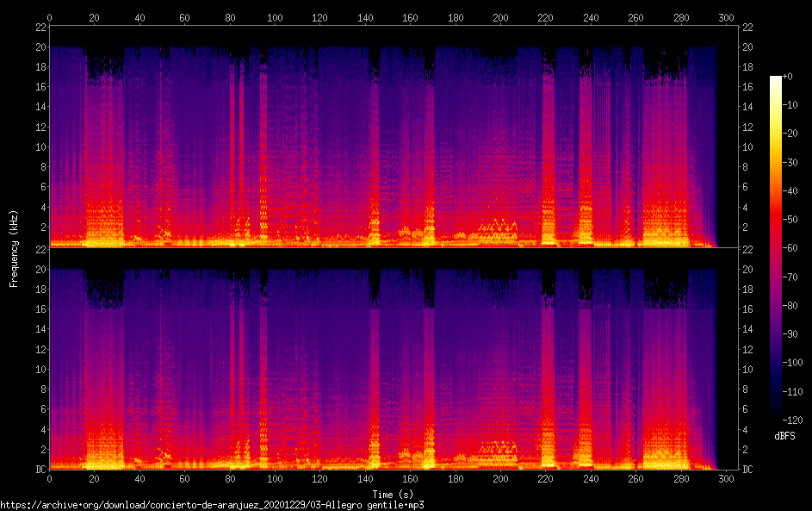Click the "-100" color scale label
Viewport: 812px width, 511px height.
(792, 362)
